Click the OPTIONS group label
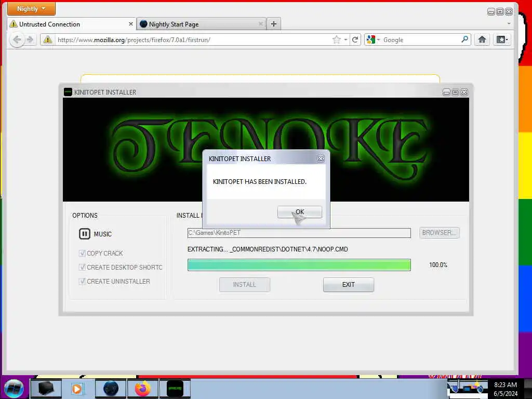The width and height of the screenshot is (532, 399). 85,216
